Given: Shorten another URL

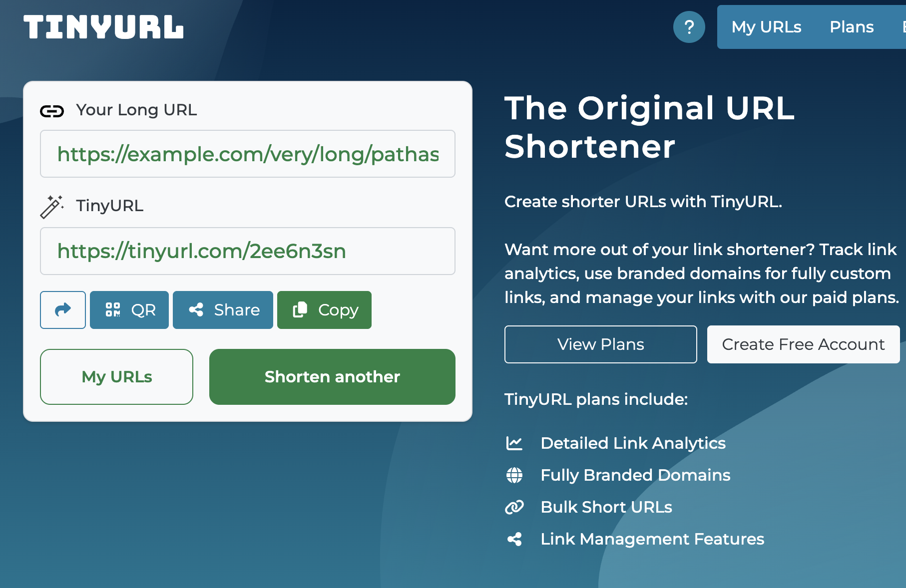Looking at the screenshot, I should click(x=332, y=377).
